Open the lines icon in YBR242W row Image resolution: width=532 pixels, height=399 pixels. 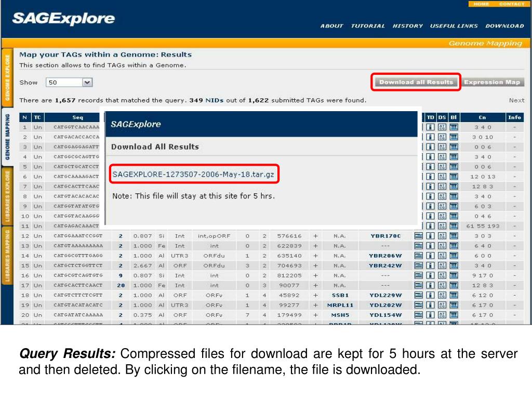(x=419, y=265)
